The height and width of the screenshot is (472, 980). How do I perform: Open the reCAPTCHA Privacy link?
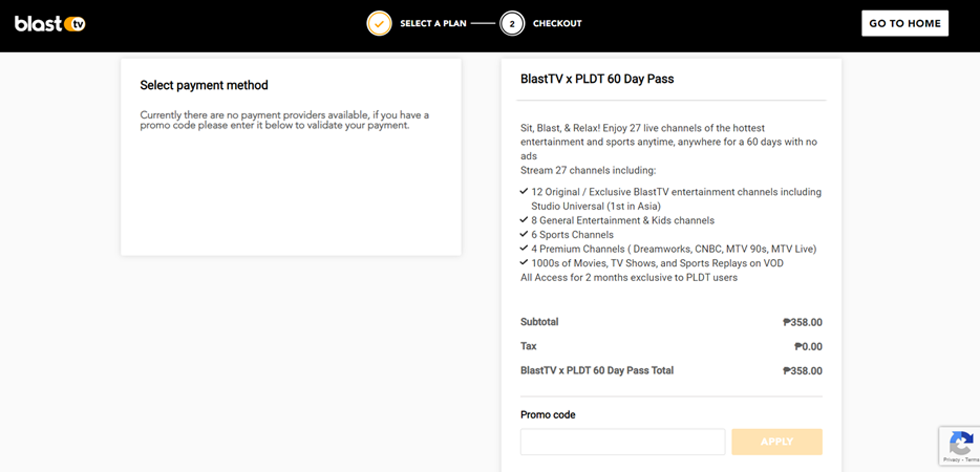951,460
